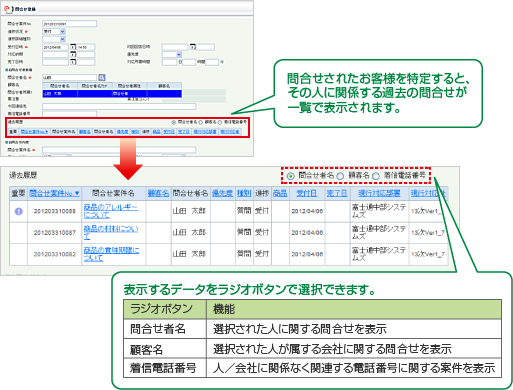Sort by 問合せ案件No.▼ in enlarged table header

(x=54, y=193)
